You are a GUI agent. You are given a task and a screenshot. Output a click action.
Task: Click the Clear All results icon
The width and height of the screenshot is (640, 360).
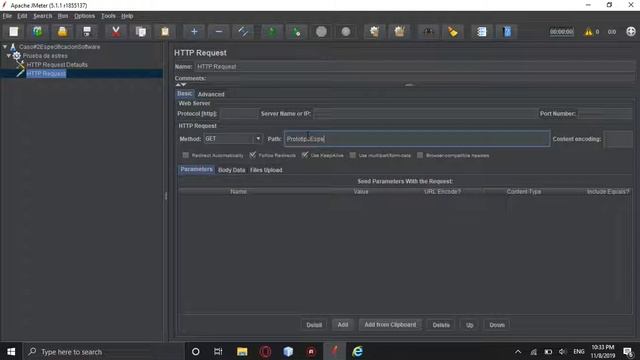[x=399, y=31]
